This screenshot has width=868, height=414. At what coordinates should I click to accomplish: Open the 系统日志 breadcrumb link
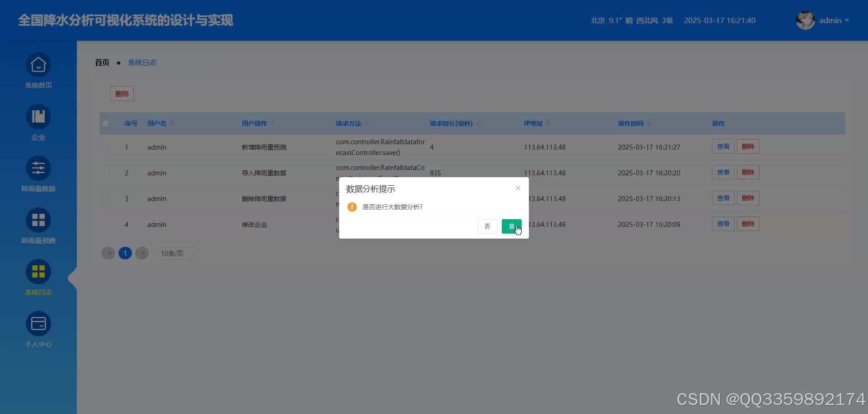[x=142, y=62]
